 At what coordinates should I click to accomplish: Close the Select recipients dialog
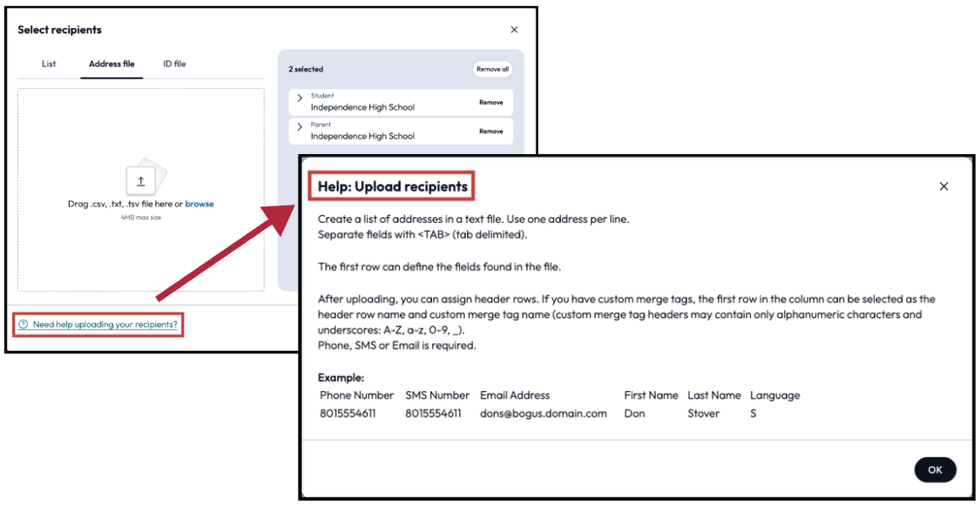pyautogui.click(x=514, y=29)
